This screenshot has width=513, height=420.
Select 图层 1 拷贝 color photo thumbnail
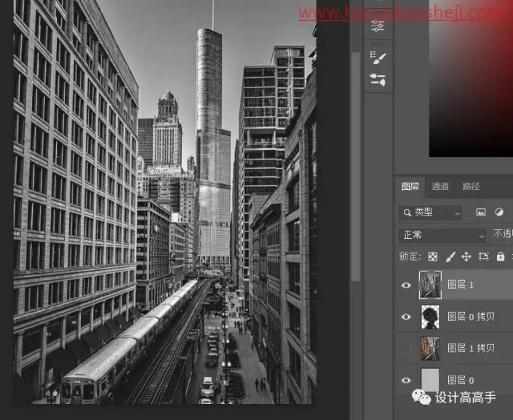coord(430,349)
